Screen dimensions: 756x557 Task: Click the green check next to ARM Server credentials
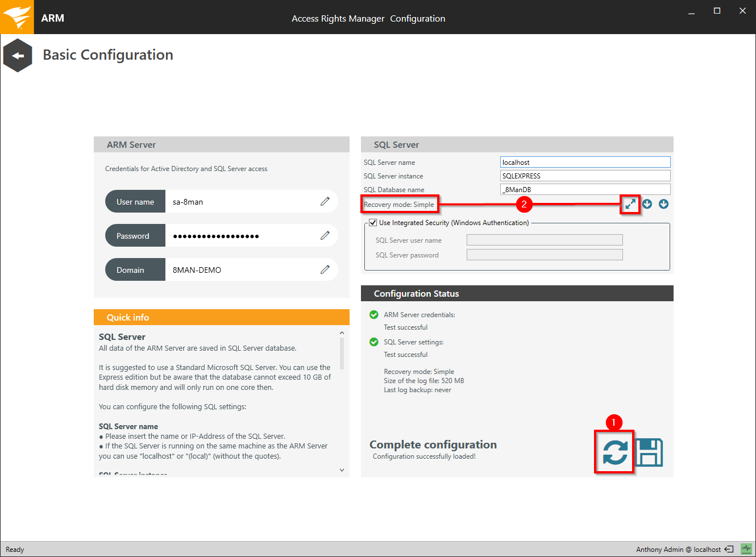pyautogui.click(x=374, y=314)
